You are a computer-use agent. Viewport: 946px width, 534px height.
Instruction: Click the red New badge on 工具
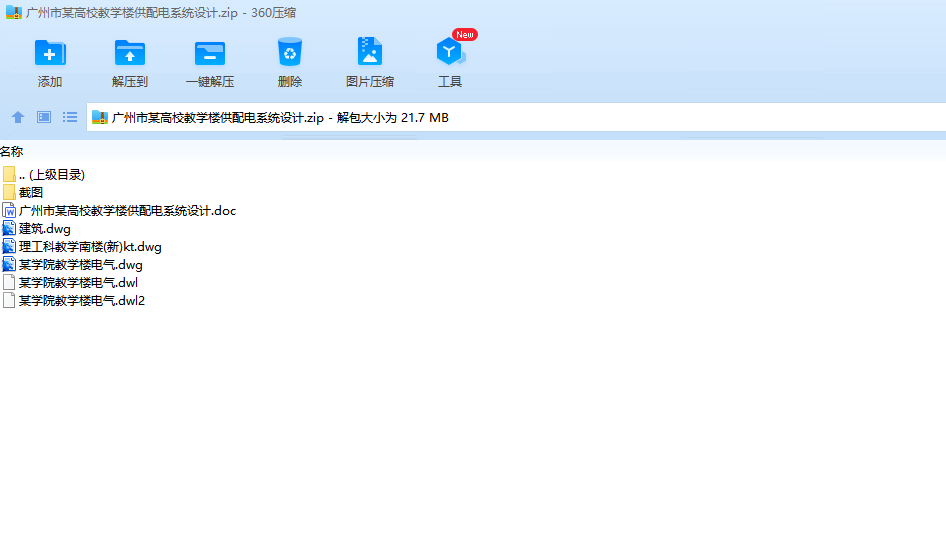coord(465,34)
